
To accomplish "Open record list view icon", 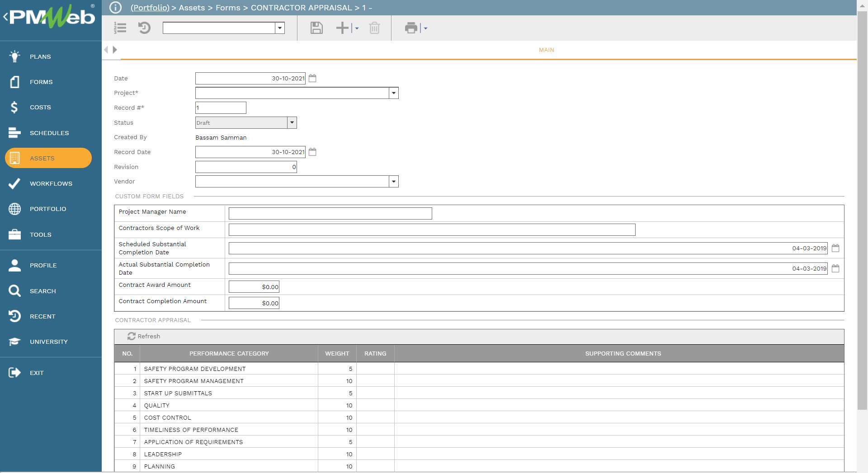I will point(120,28).
